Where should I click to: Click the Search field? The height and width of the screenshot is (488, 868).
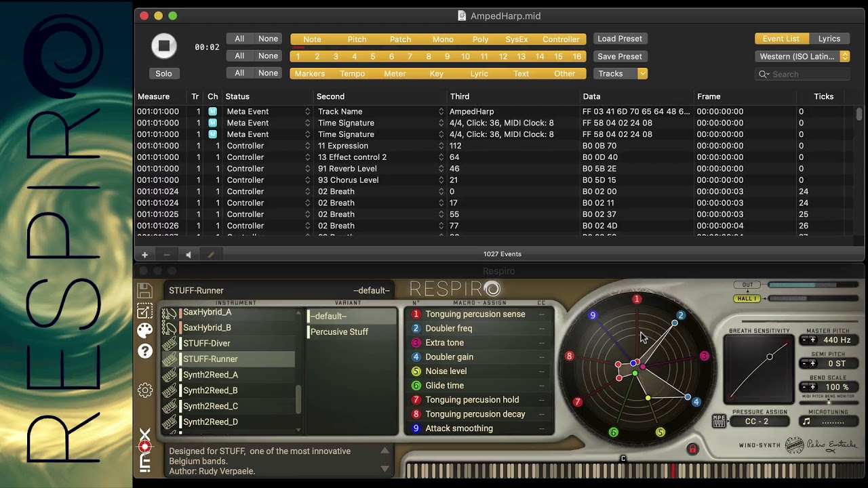point(802,74)
